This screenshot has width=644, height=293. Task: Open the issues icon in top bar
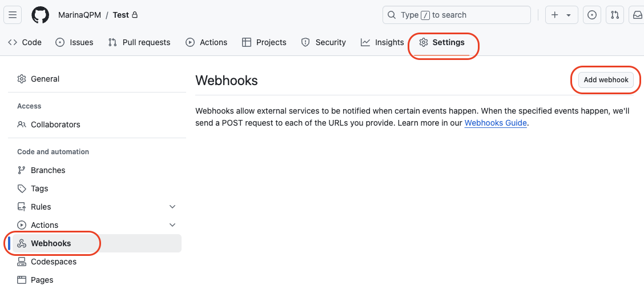tap(592, 15)
